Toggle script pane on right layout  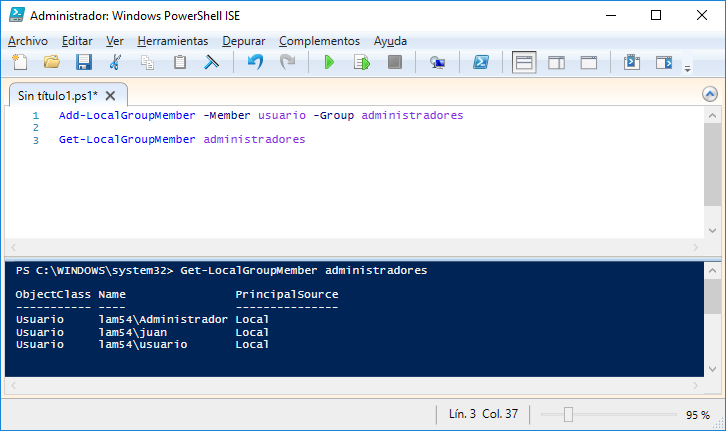tap(556, 63)
